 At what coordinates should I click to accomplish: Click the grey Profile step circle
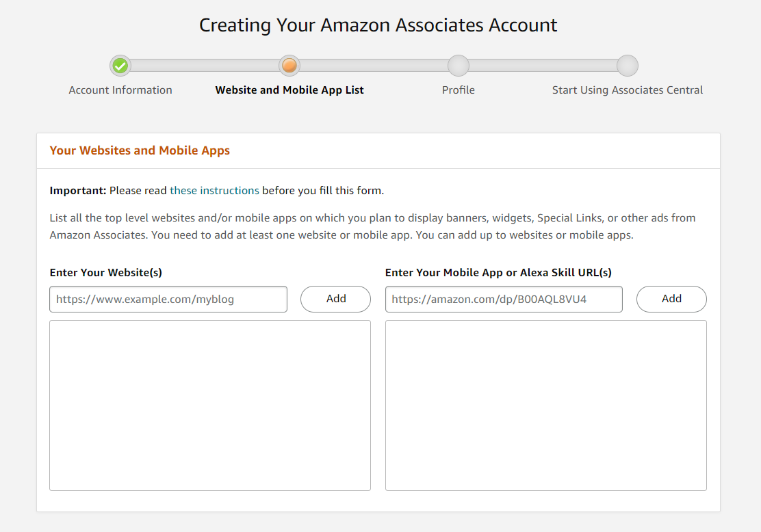[459, 66]
